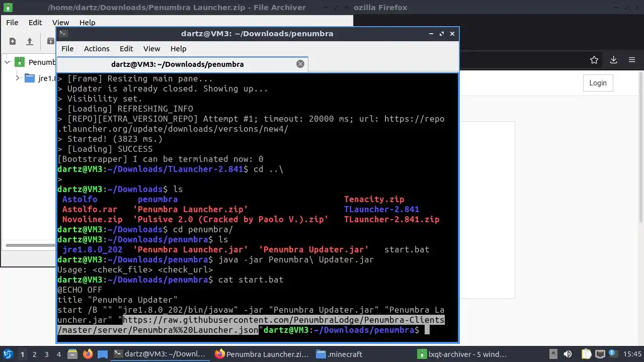Screen dimensions: 644x362
Task: Click the clipboard tray icon
Action: (587, 354)
